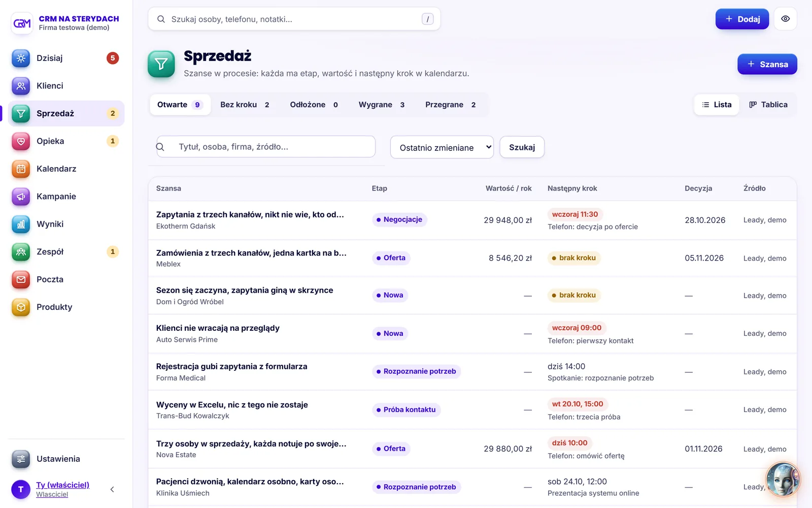
Task: Switch to Lista view
Action: (x=717, y=105)
